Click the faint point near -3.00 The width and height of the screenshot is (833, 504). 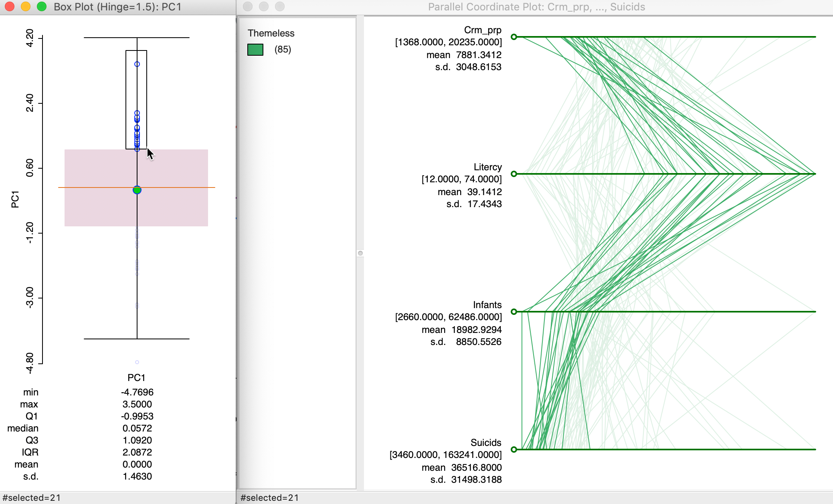[137, 306]
